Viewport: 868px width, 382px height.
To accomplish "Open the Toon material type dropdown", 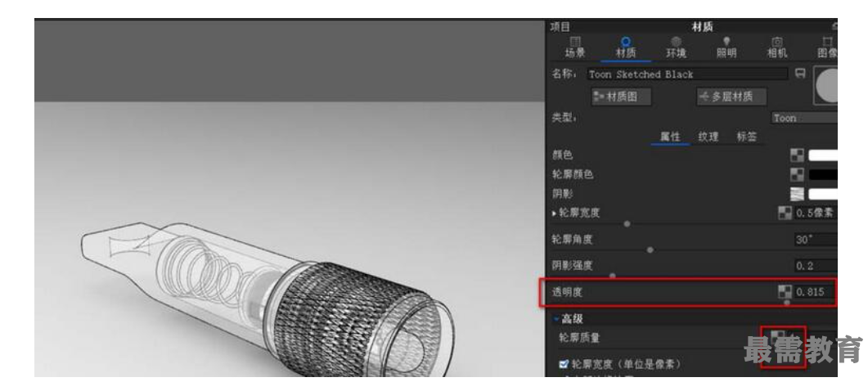I will pos(804,118).
